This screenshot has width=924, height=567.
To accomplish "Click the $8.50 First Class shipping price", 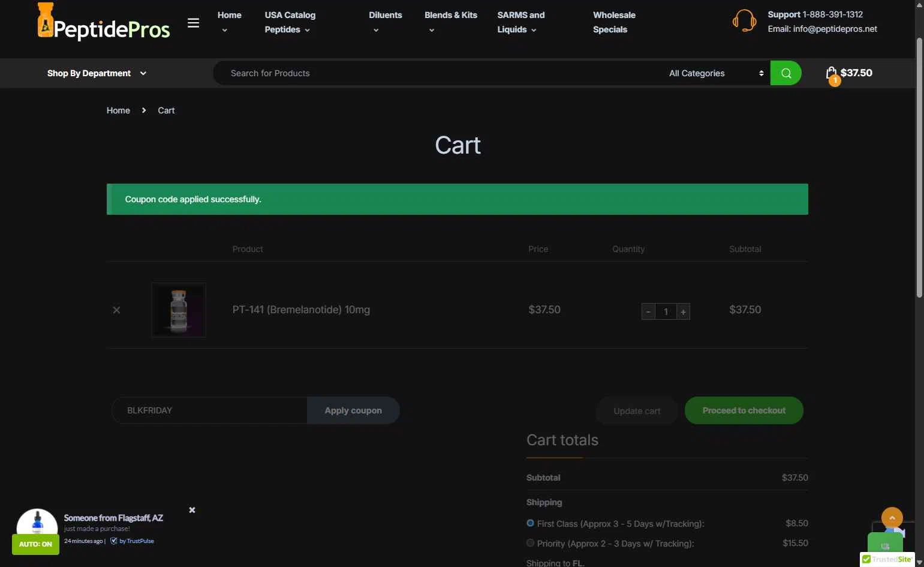I will [797, 523].
